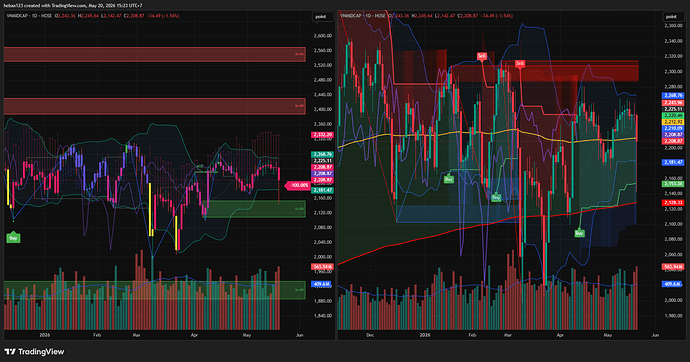The image size is (690, 362).
Task: Click the 2,000.00 level on left price axis
Action: 323,257
